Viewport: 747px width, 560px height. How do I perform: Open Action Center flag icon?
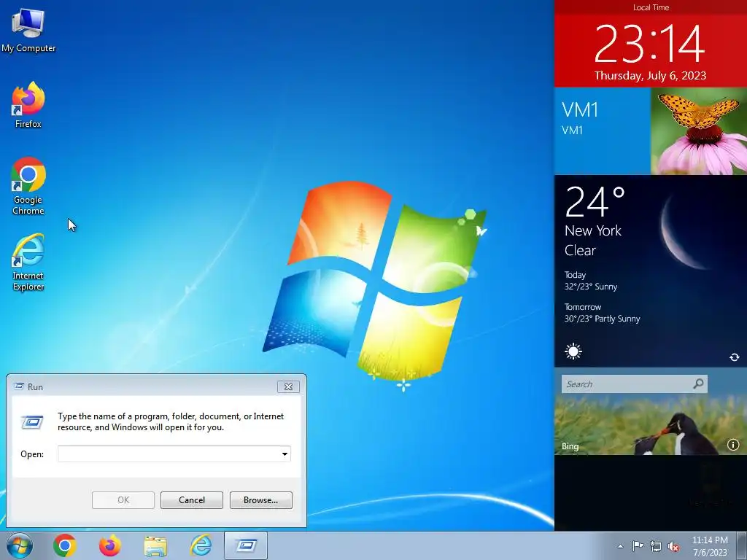638,546
